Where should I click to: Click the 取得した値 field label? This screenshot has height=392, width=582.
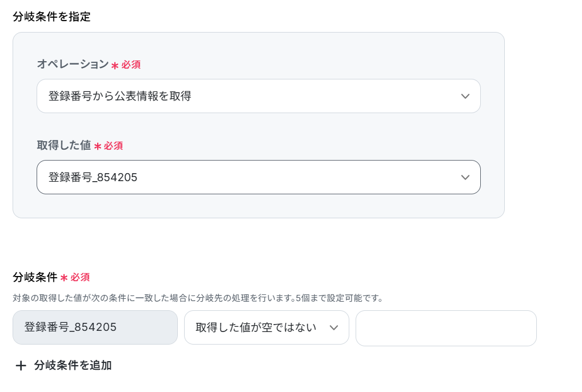click(x=64, y=145)
